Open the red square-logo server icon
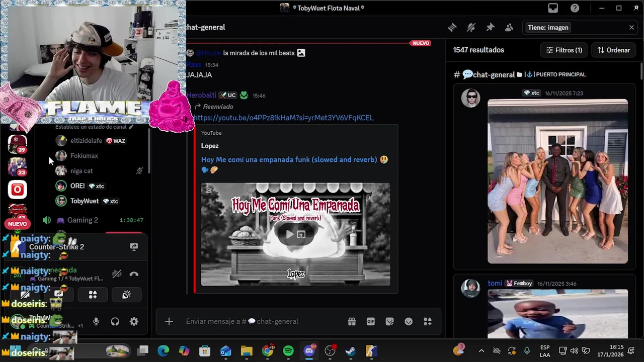The height and width of the screenshot is (362, 644). 17,190
